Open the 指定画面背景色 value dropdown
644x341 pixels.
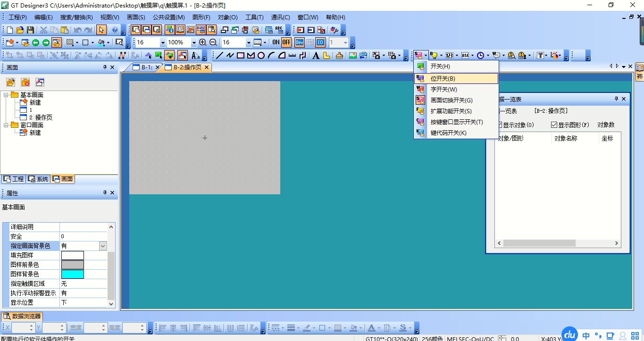(x=103, y=246)
